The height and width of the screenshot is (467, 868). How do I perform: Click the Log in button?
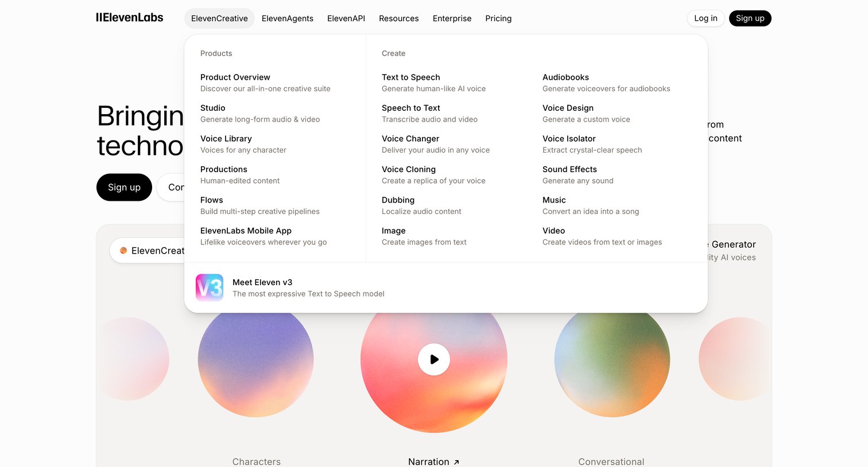[x=706, y=18]
